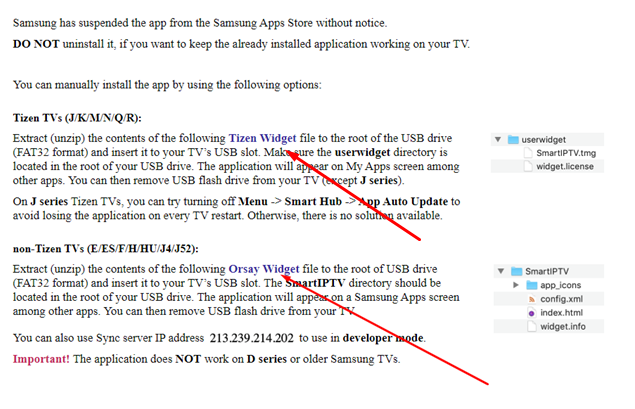Click the 'Tizen TVs (J/K/M/N/Q/R):' heading
This screenshot has width=635, height=409.
click(77, 118)
